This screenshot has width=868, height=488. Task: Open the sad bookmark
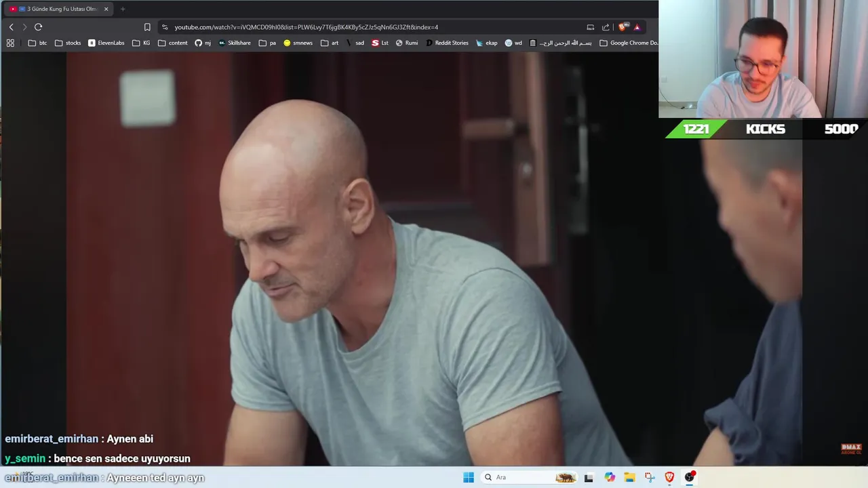point(355,43)
